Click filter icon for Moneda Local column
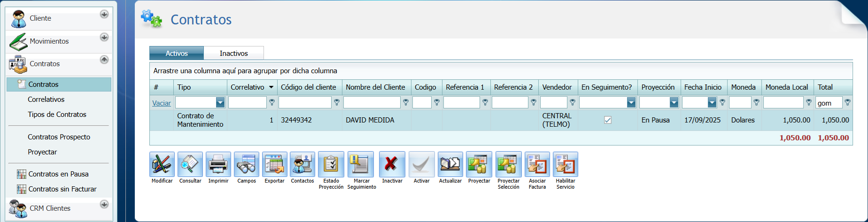The image size is (868, 222). 809,102
